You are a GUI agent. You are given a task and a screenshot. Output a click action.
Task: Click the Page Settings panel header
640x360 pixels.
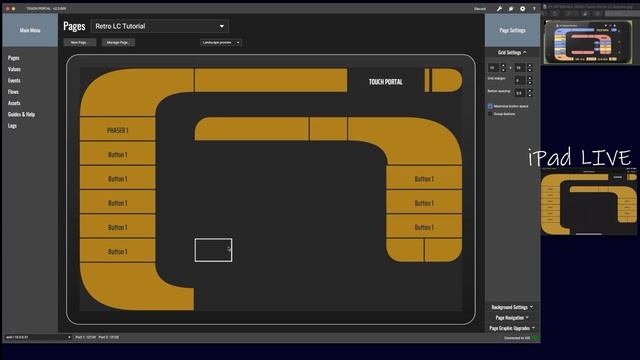pos(512,30)
